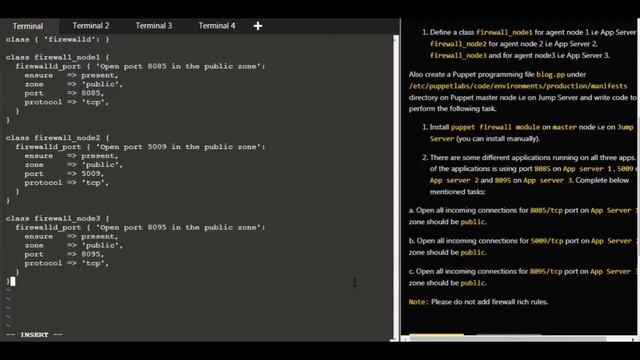Image resolution: width=640 pixels, height=360 pixels.
Task: Switch to the first Terminal tab
Action: click(x=28, y=26)
